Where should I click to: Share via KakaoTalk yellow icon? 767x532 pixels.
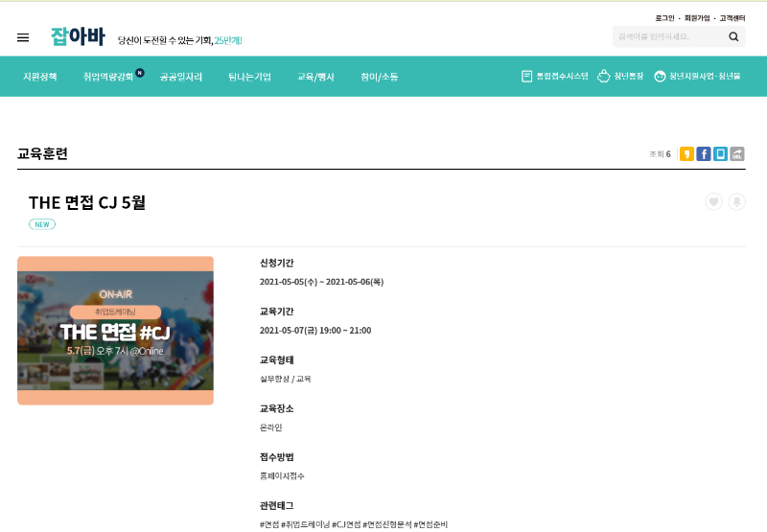point(686,154)
